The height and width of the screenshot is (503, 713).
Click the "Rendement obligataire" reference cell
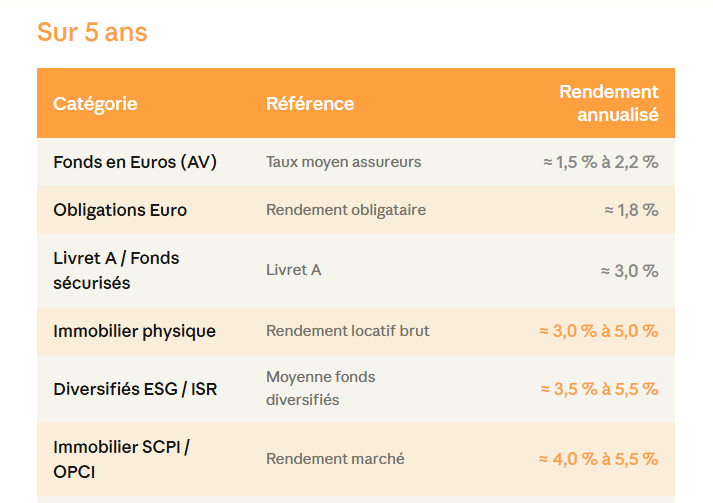point(346,210)
